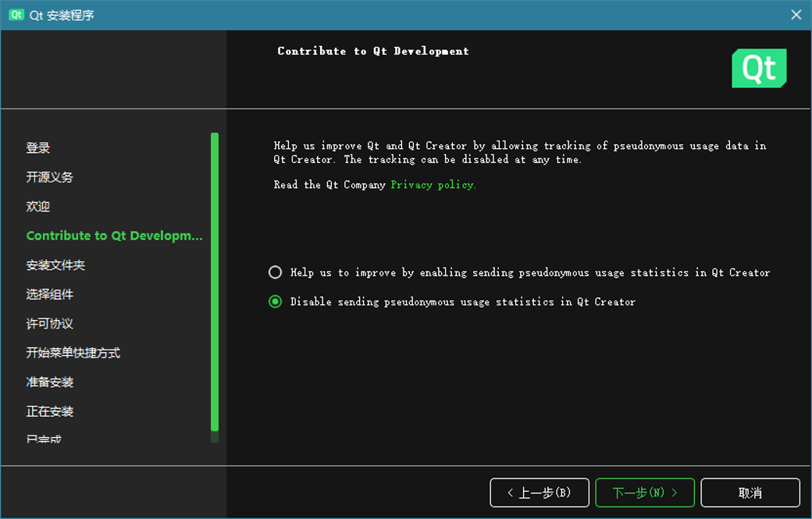Click the 欢迎 step in sidebar
Image resolution: width=812 pixels, height=519 pixels.
pos(37,207)
